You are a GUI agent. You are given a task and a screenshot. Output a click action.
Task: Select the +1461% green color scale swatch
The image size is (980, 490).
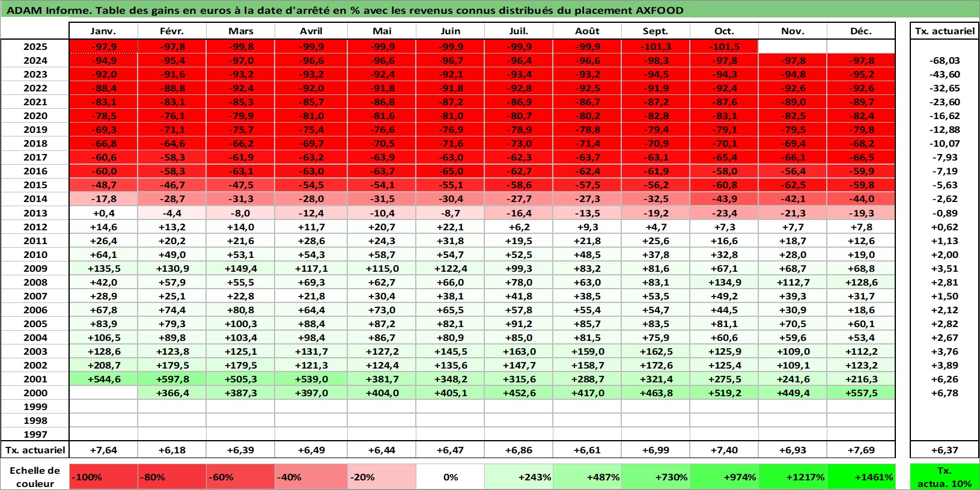point(861,477)
